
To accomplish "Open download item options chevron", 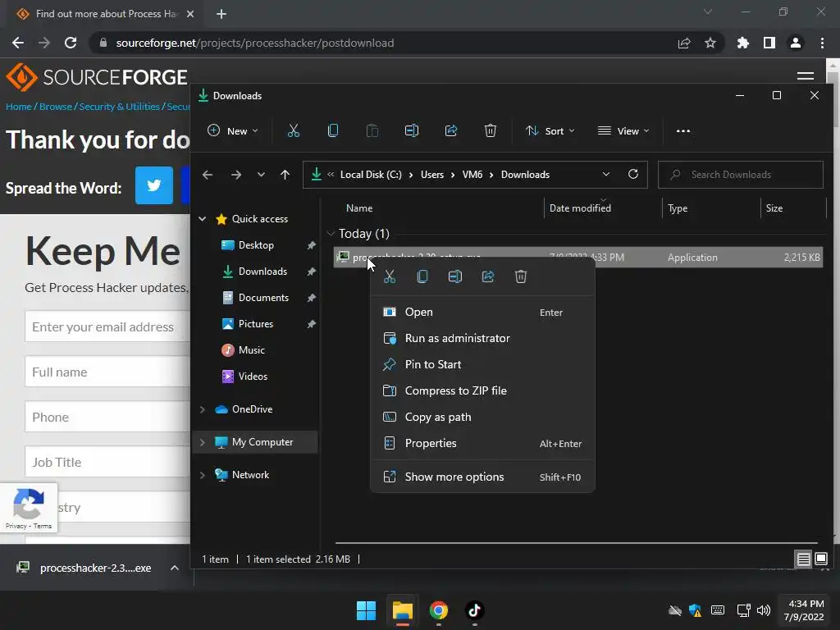I will pyautogui.click(x=175, y=568).
